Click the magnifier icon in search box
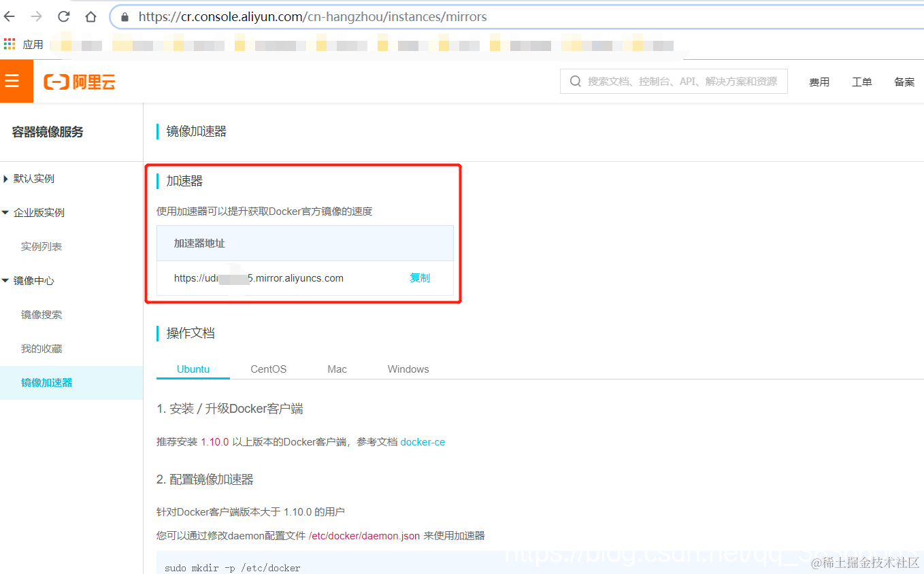The width and height of the screenshot is (924, 574). (576, 81)
